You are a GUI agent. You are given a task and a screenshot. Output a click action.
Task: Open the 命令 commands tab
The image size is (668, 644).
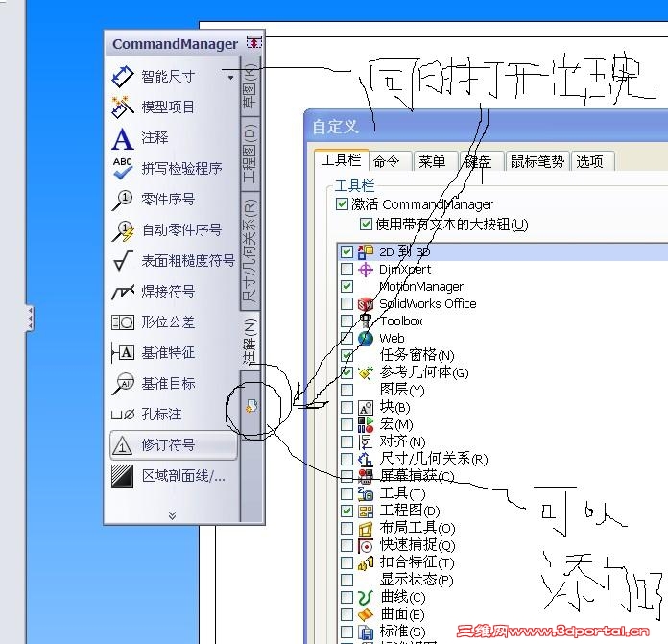[x=390, y=162]
